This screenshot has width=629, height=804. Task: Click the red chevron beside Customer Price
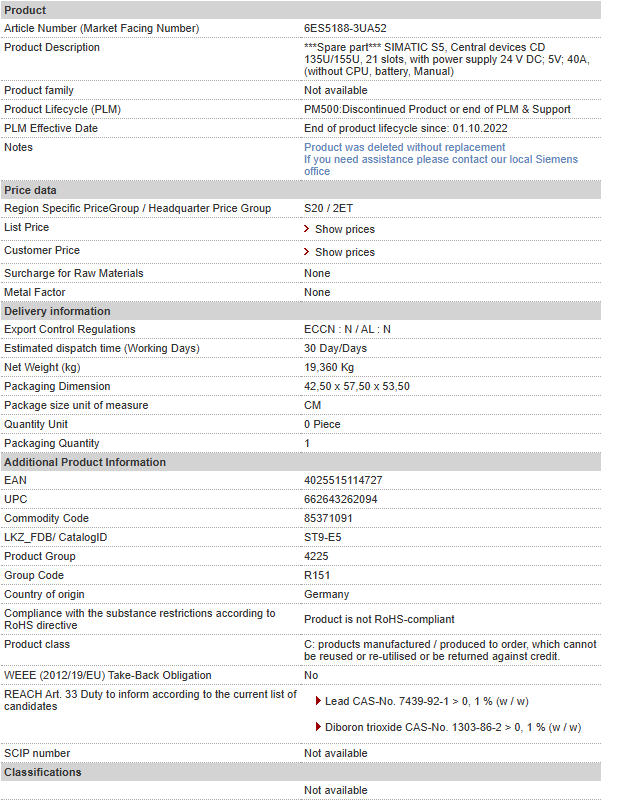(307, 252)
